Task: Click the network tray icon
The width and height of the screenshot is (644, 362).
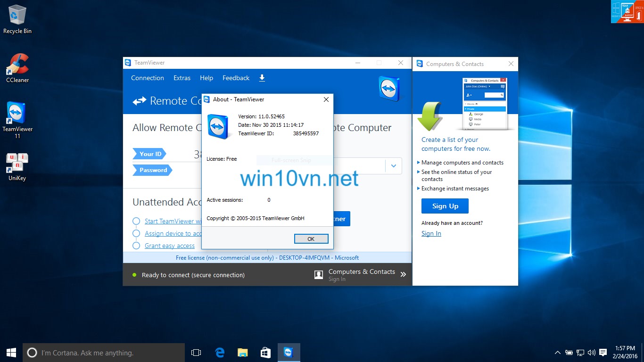Action: coord(580,353)
